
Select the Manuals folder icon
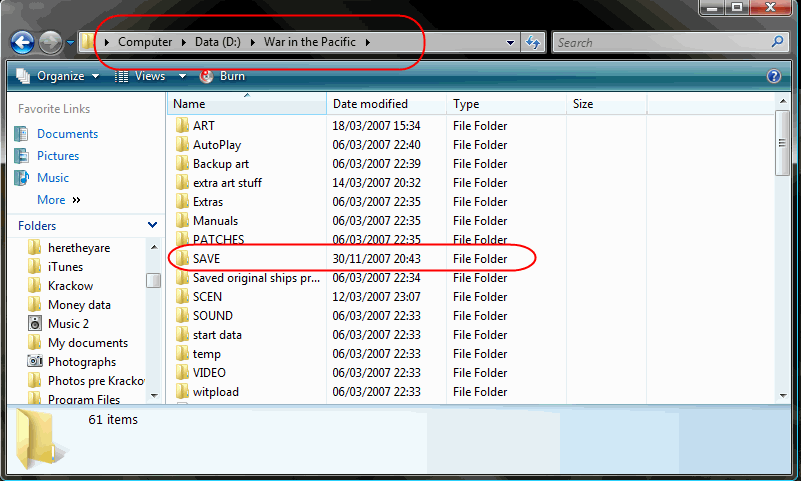point(182,221)
